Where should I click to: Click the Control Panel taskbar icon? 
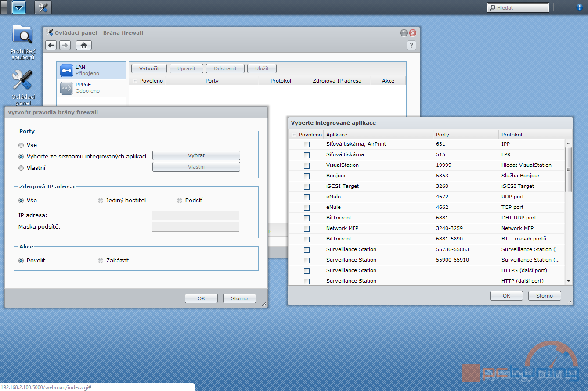pos(43,7)
